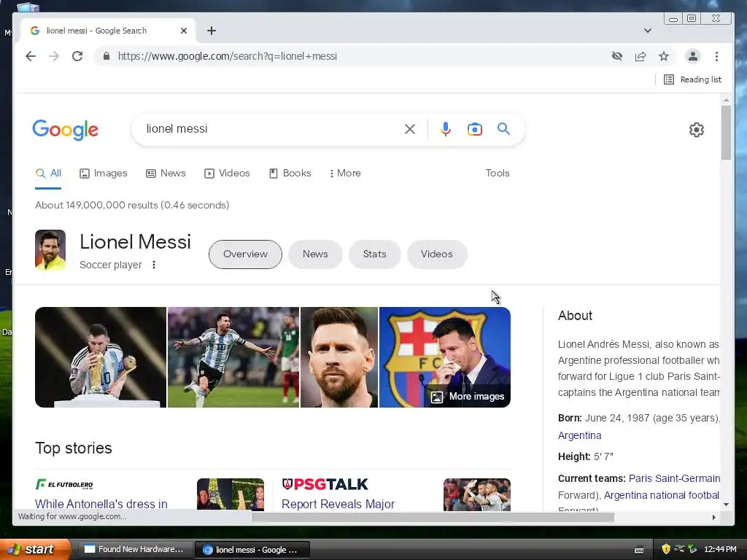Open Argentina national football team link

coord(662,495)
